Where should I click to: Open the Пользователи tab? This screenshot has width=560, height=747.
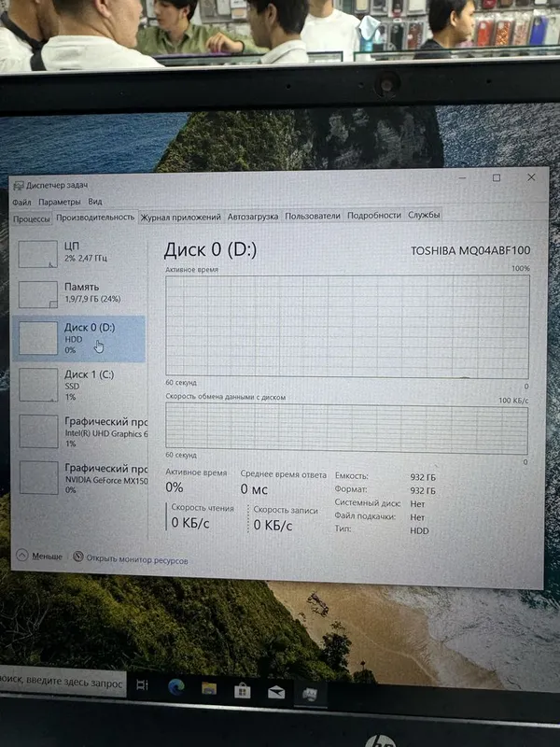click(x=313, y=216)
